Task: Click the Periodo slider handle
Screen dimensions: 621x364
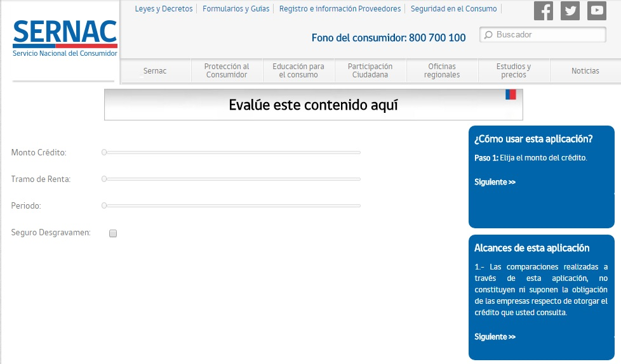Action: tap(104, 205)
